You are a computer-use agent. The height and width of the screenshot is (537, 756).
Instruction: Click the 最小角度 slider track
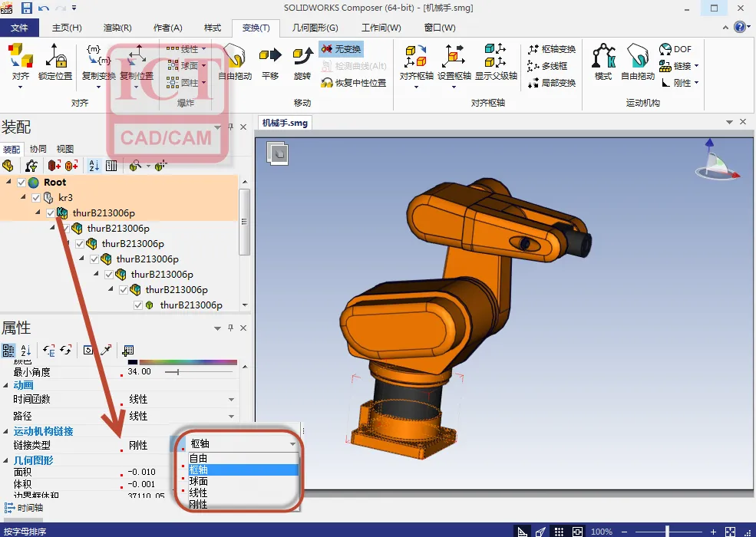(199, 372)
